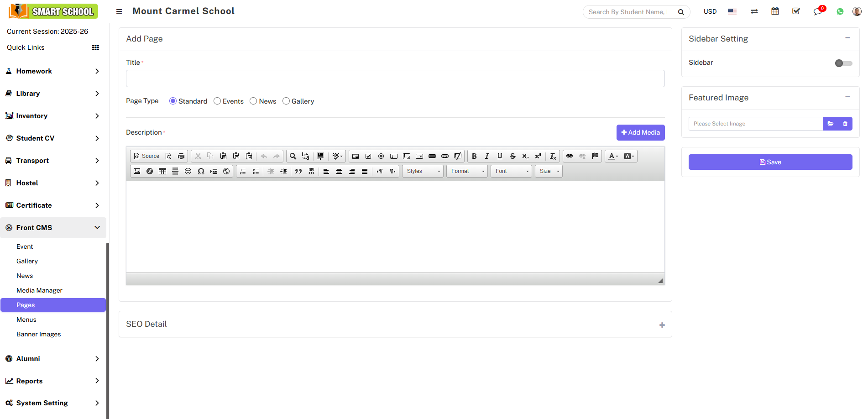
Task: Insert a Special Character in the editor
Action: click(201, 171)
